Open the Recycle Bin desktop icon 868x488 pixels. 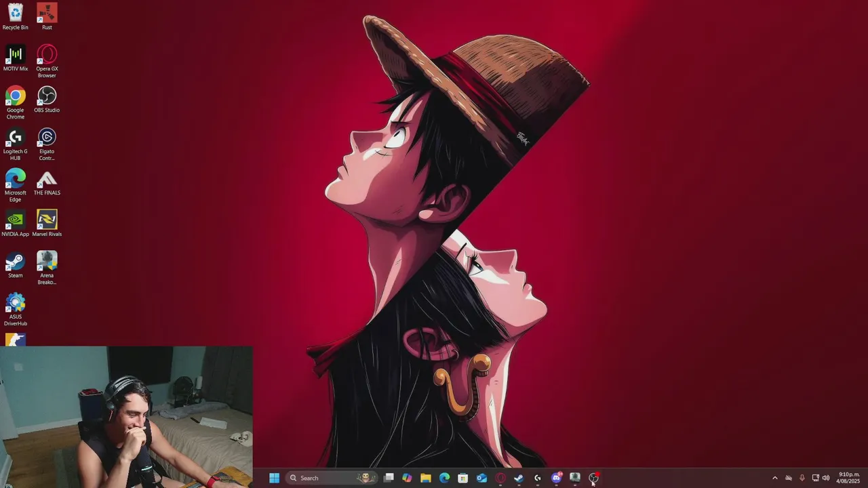click(15, 17)
